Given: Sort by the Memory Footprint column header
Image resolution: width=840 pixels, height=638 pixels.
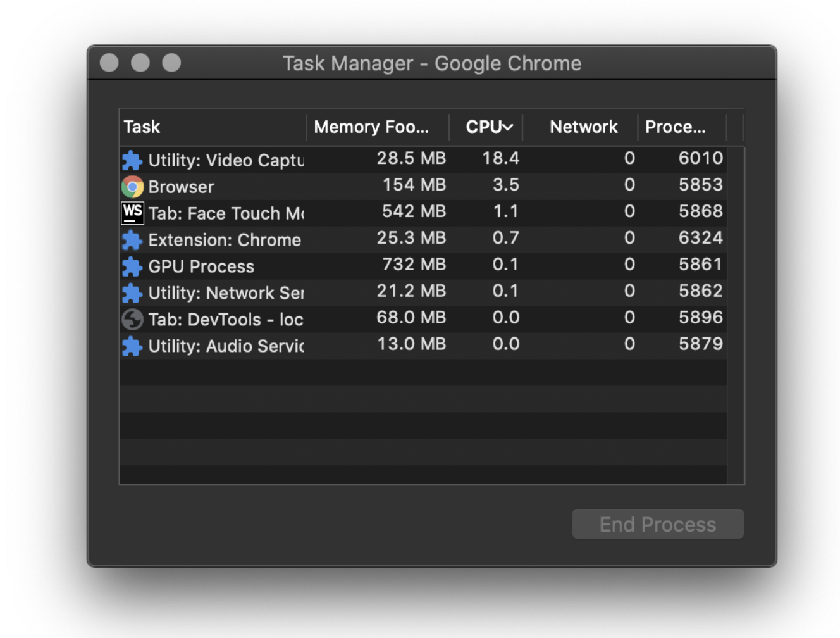Looking at the screenshot, I should (x=371, y=127).
